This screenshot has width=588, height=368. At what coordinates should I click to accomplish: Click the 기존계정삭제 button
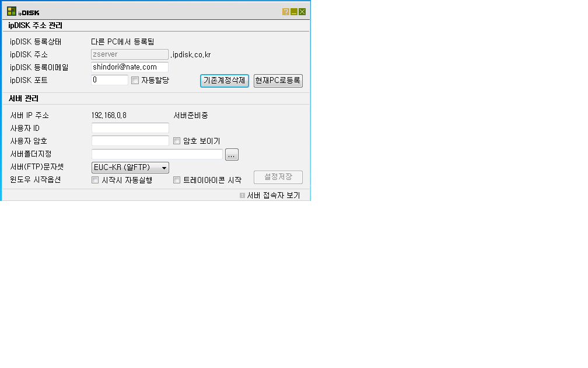(224, 81)
